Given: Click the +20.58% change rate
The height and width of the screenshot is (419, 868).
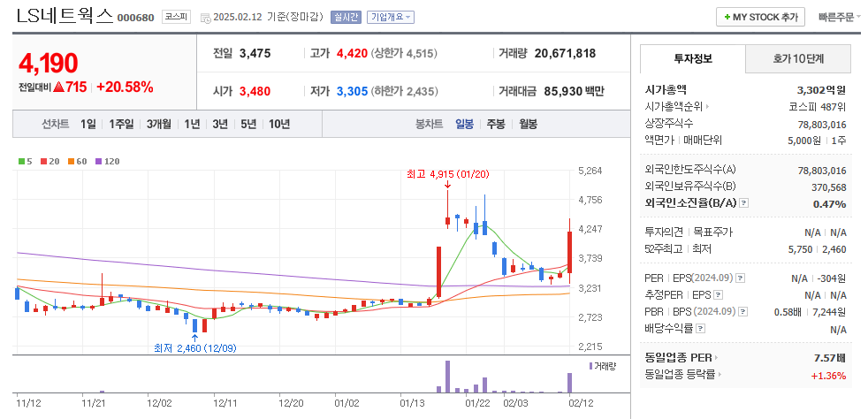Looking at the screenshot, I should coord(125,87).
